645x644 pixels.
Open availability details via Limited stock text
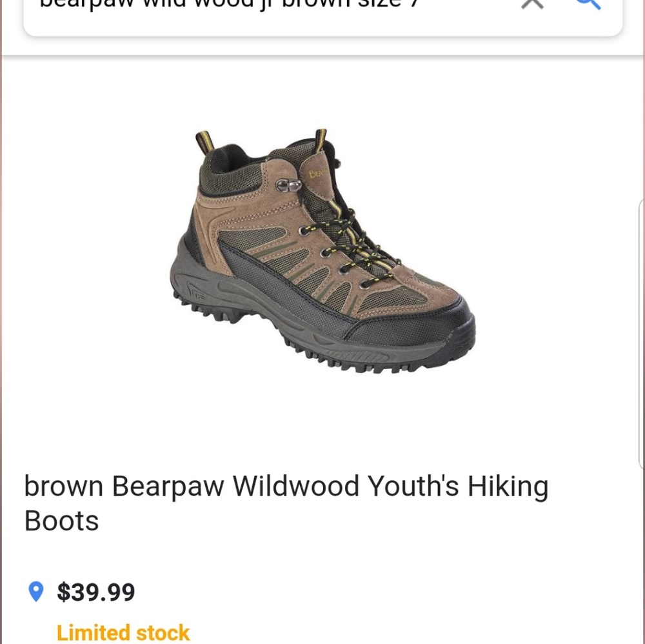(x=123, y=632)
